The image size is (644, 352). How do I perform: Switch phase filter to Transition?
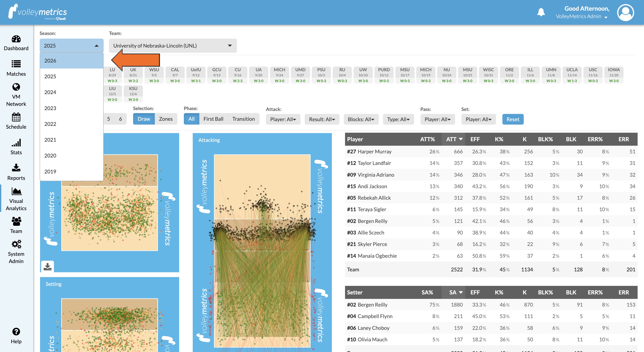pyautogui.click(x=244, y=119)
